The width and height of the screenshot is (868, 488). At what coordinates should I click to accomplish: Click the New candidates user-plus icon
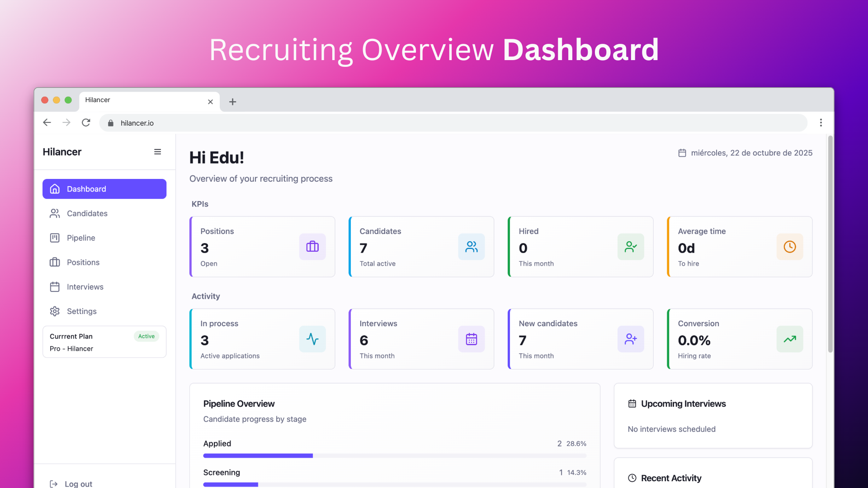coord(631,339)
